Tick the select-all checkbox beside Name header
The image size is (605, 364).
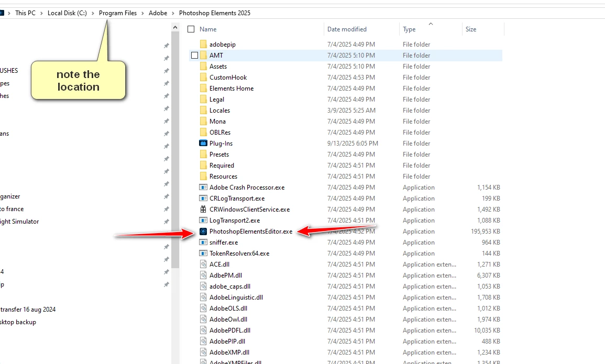click(x=191, y=29)
